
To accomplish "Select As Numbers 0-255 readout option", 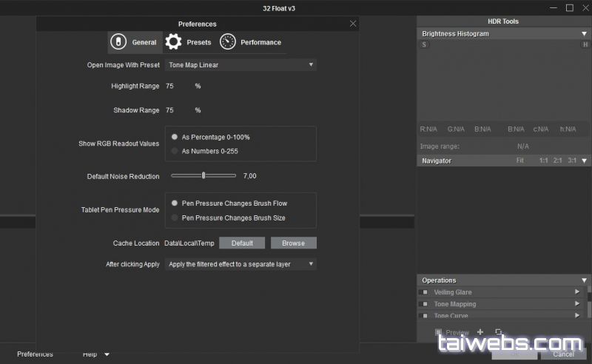I will pyautogui.click(x=175, y=151).
